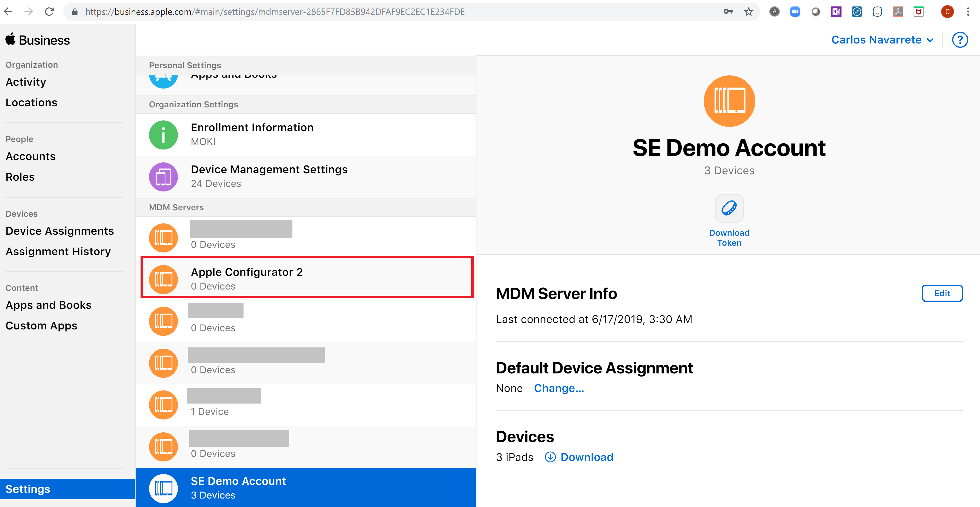Click the address bar URL
The image size is (980, 507).
(x=275, y=12)
